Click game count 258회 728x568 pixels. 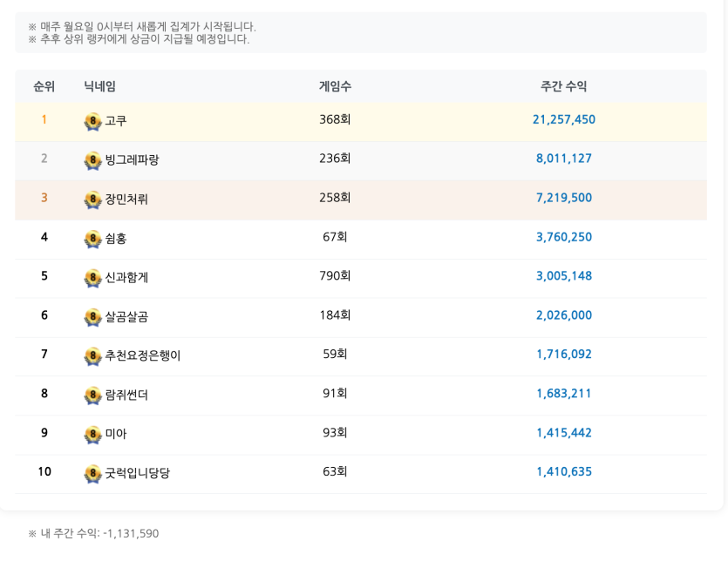tap(335, 198)
